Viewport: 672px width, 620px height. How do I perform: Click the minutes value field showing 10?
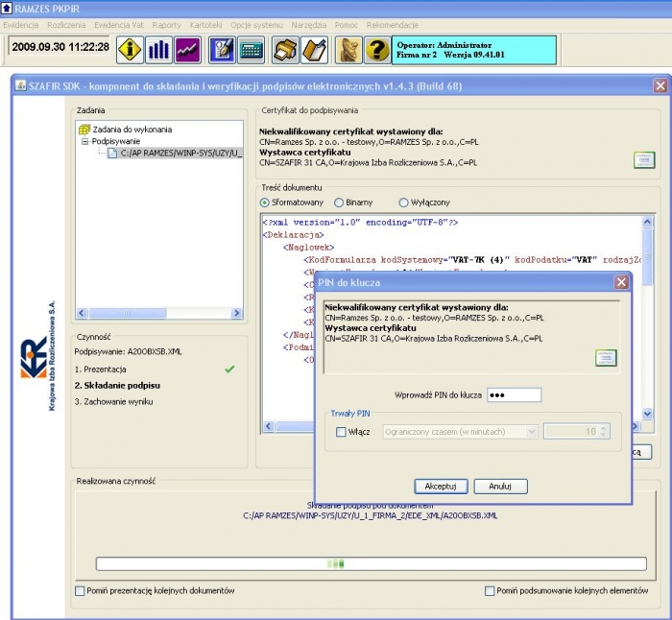pyautogui.click(x=571, y=432)
